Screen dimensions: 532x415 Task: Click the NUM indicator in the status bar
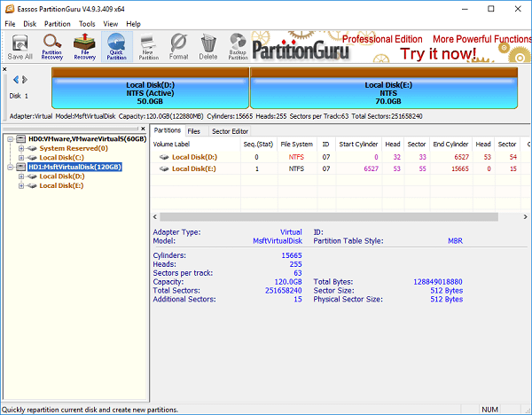pyautogui.click(x=489, y=410)
